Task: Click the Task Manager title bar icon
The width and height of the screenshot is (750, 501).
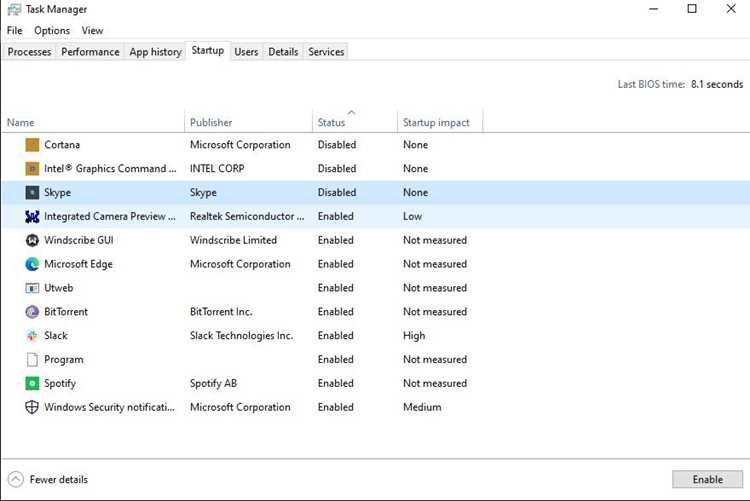Action: (14, 10)
